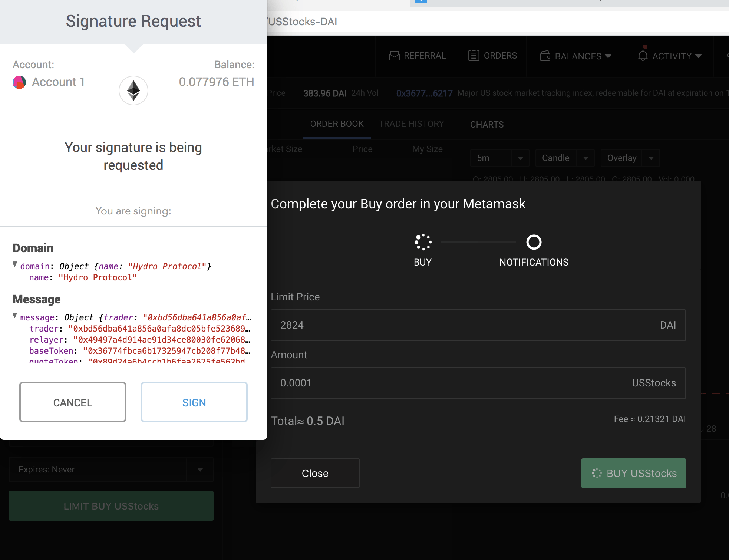Click the Sign button
This screenshot has height=560, width=729.
194,402
